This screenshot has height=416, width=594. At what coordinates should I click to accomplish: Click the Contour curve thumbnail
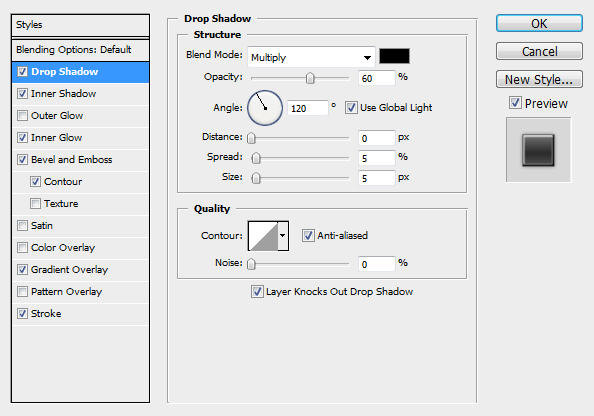[x=263, y=236]
